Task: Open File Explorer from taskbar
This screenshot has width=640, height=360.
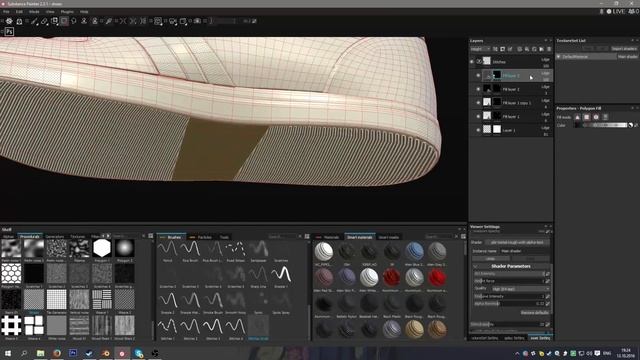Action: pos(40,353)
